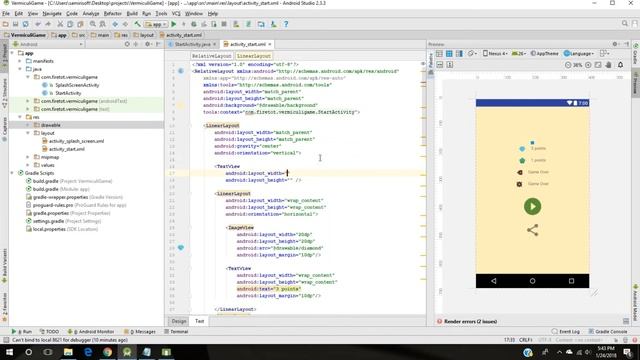Screen dimensions: 640x360
Task: Collapse Gradle Scripts tree node
Action: [12, 173]
